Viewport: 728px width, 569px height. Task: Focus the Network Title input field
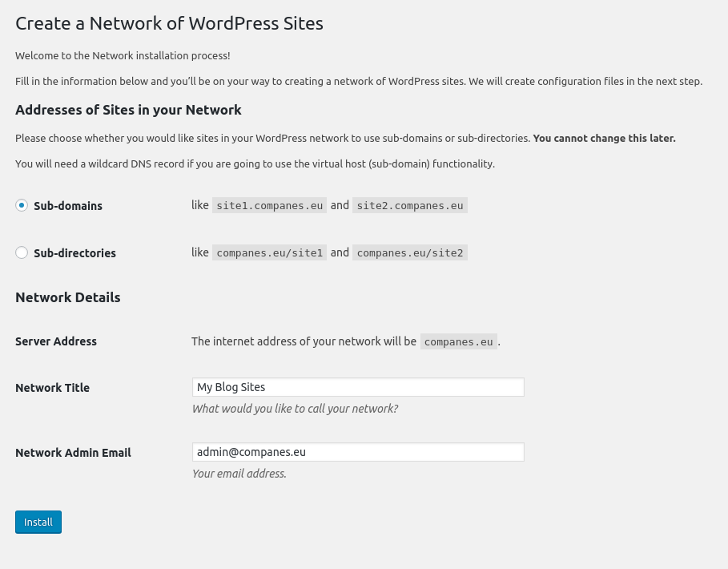tap(358, 387)
